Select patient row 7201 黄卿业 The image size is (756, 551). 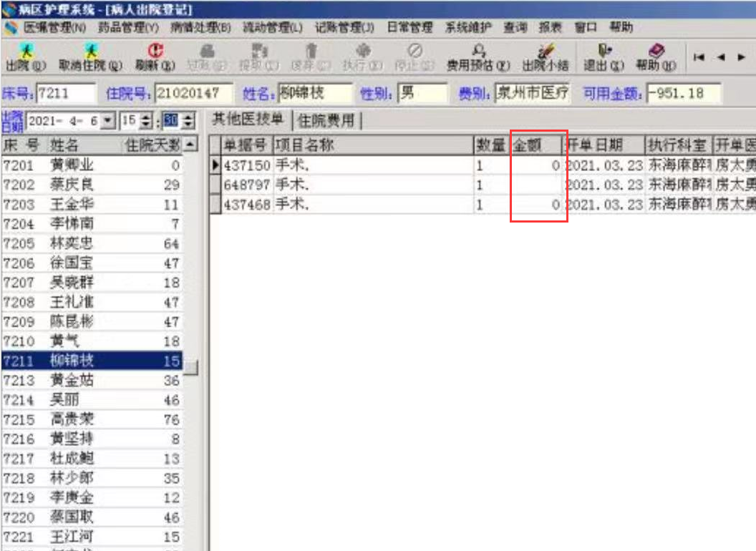[x=92, y=165]
